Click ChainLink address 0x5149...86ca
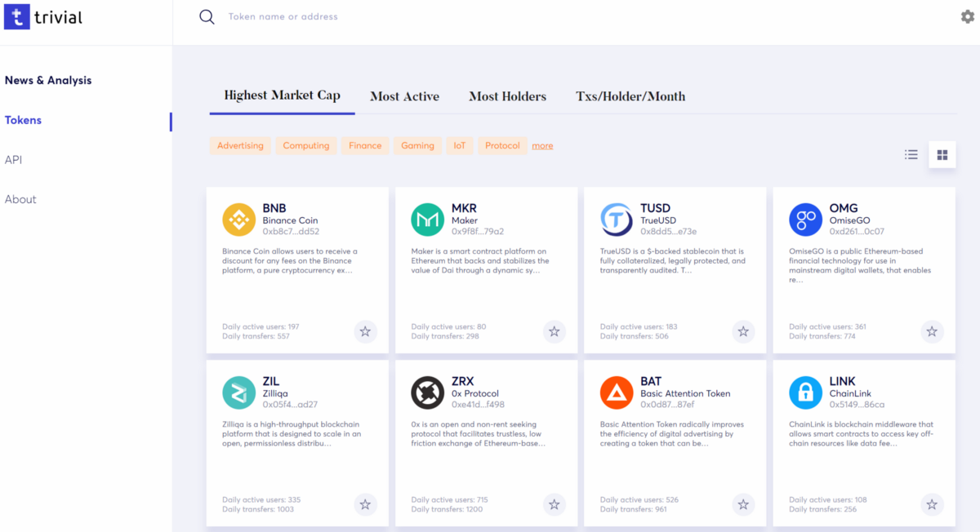The height and width of the screenshot is (532, 980). (x=857, y=405)
